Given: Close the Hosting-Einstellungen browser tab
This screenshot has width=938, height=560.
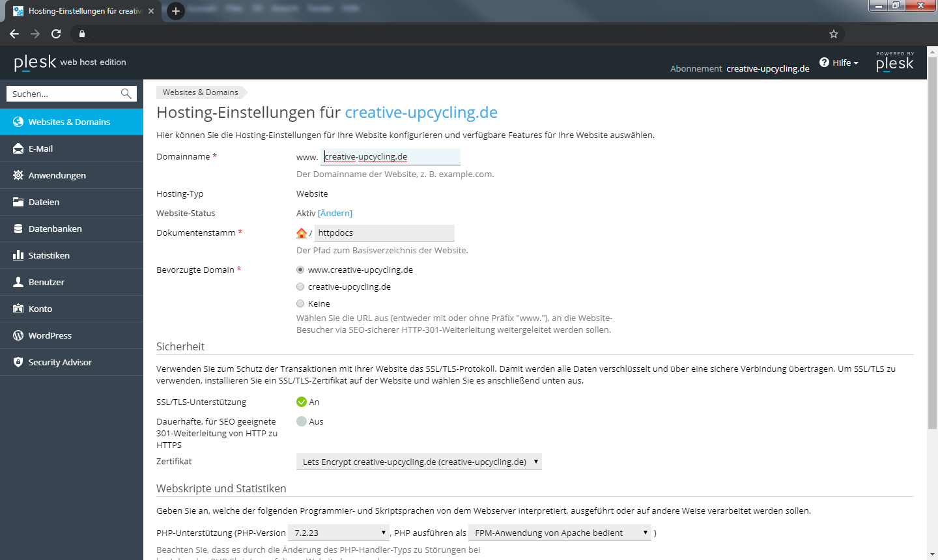Looking at the screenshot, I should pos(151,11).
